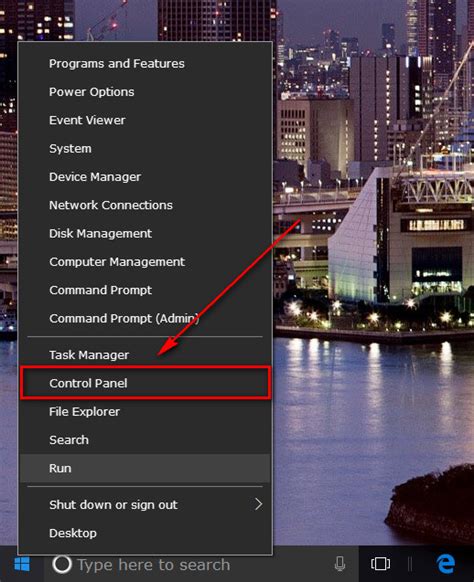Click the Cortana circle icon
474x582 pixels.
click(x=62, y=564)
